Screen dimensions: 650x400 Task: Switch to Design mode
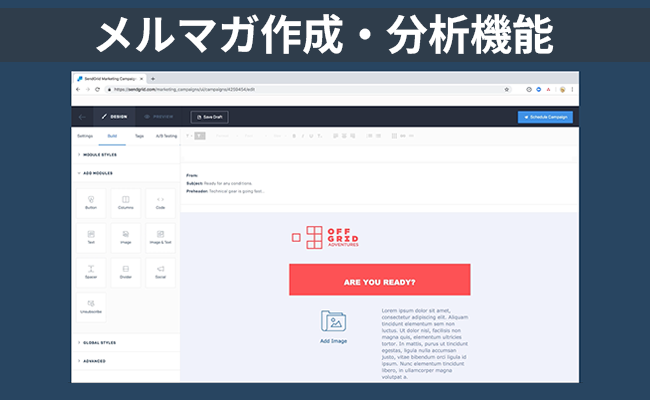click(x=114, y=117)
